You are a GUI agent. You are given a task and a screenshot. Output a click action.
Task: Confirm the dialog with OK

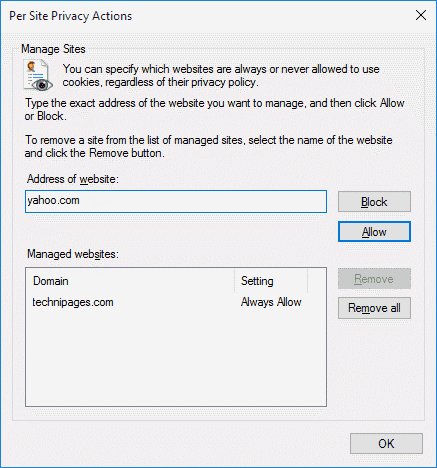(x=386, y=444)
